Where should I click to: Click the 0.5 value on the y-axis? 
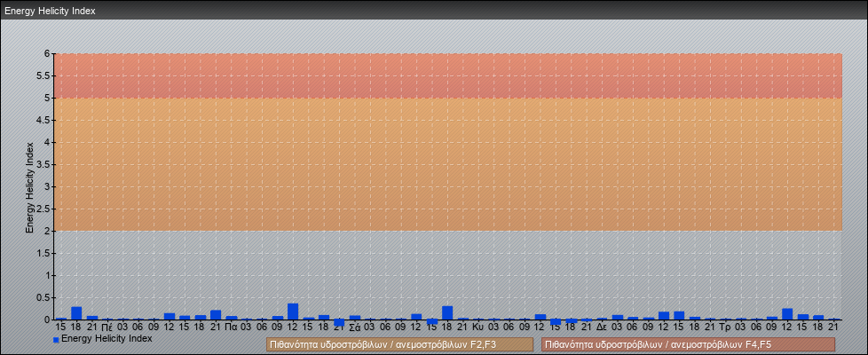coord(43,297)
